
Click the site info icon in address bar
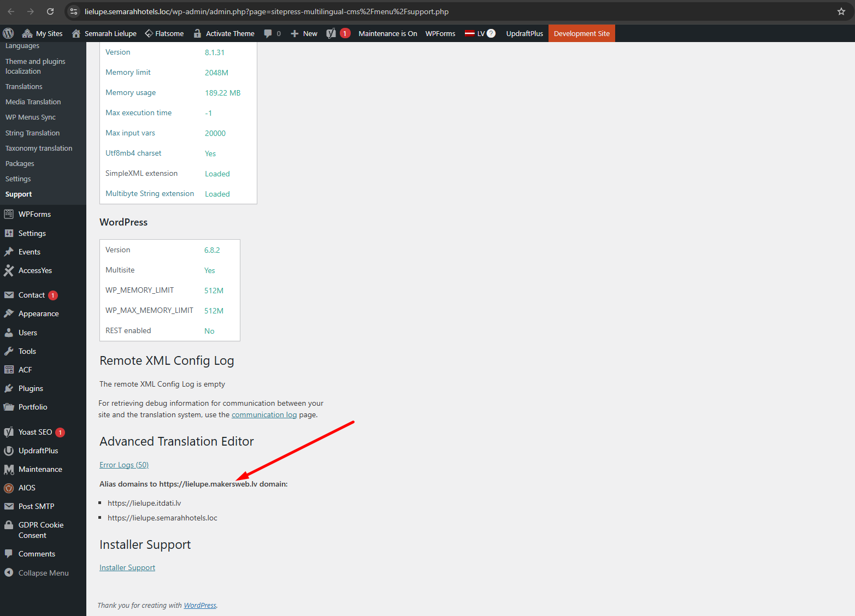74,11
